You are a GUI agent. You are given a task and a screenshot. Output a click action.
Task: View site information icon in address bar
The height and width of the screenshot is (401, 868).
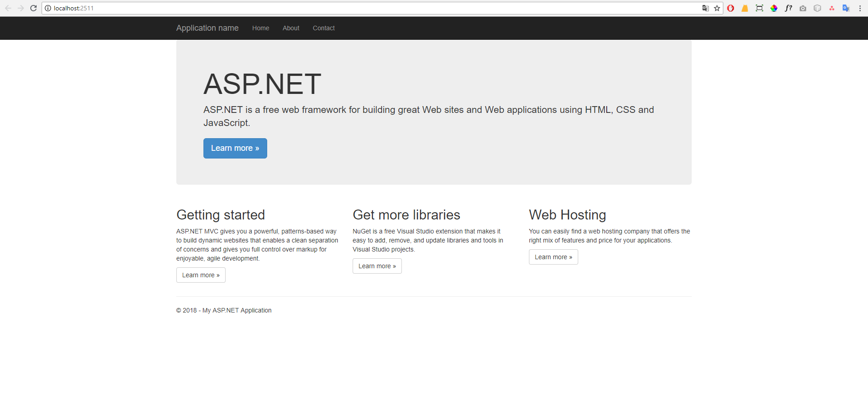[x=48, y=8]
